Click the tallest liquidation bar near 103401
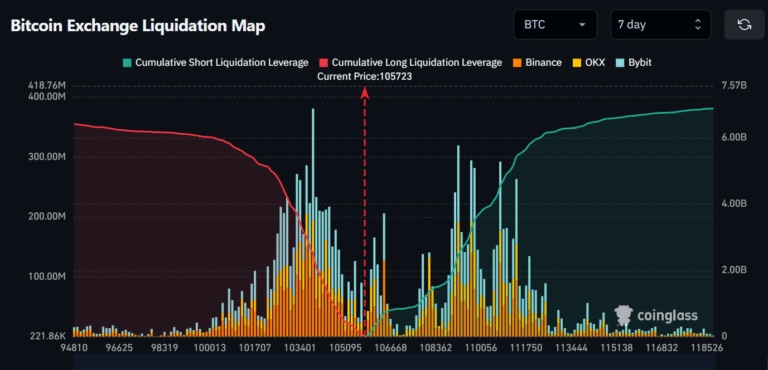Image resolution: width=768 pixels, height=370 pixels. pyautogui.click(x=313, y=222)
